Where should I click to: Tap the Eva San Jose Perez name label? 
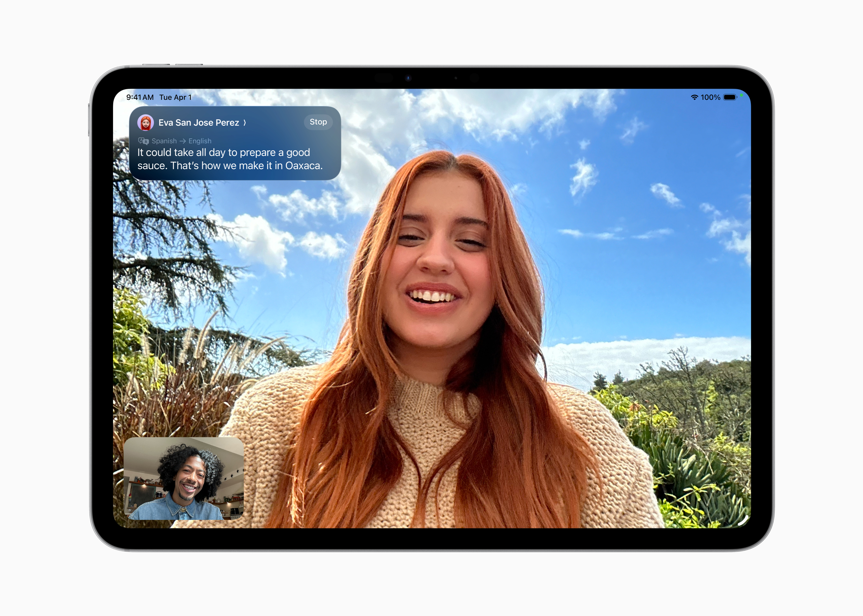198,123
